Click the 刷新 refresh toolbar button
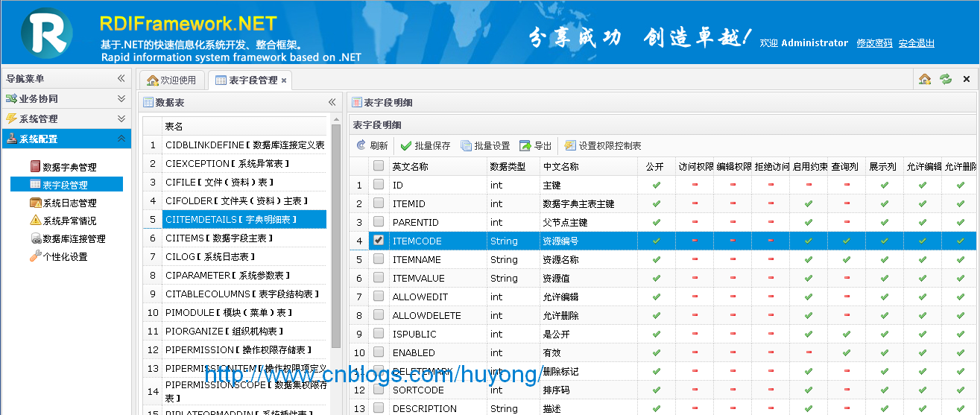 [x=372, y=146]
